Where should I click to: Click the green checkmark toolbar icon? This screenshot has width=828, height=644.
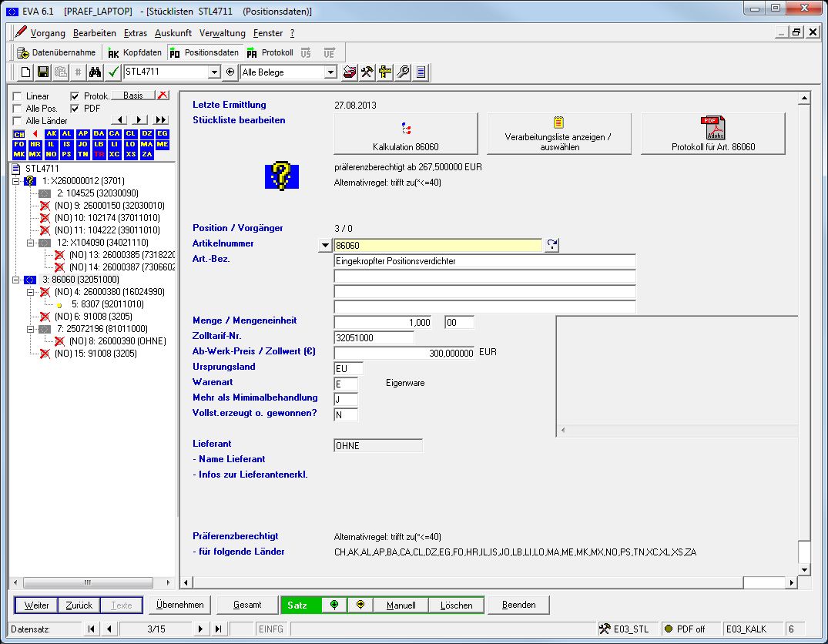[112, 72]
